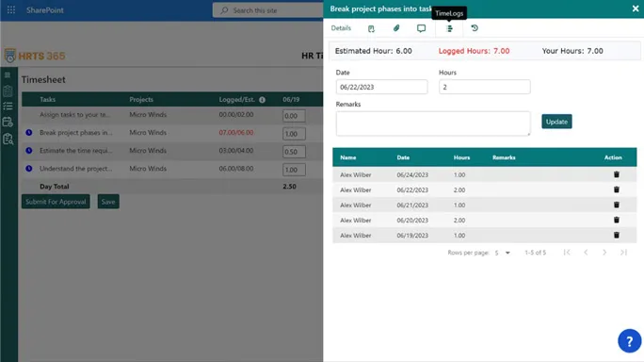
Task: Expand the rows per page dropdown
Action: (x=503, y=253)
